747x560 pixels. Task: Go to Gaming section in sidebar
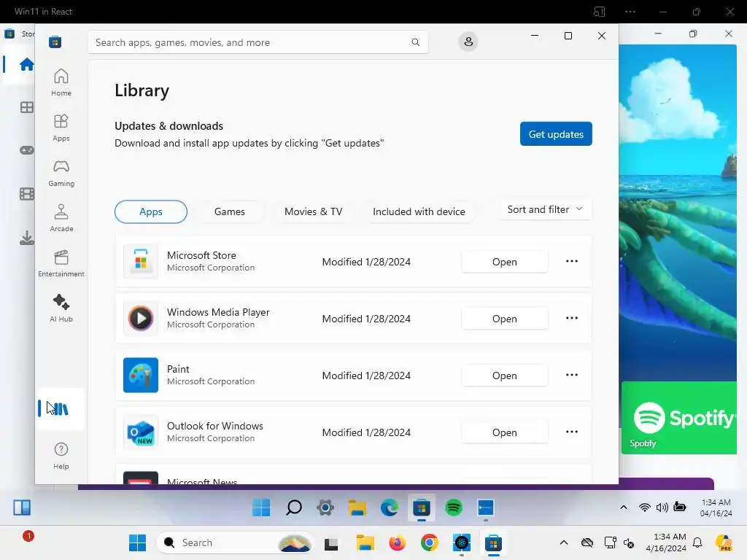click(61, 173)
